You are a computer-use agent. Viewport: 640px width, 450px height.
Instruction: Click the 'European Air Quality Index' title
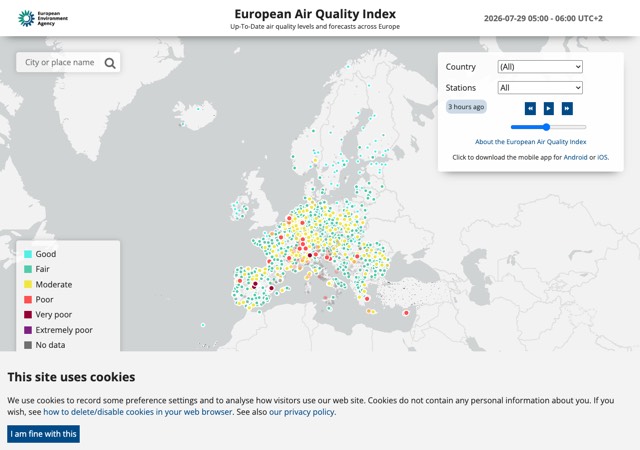point(315,14)
